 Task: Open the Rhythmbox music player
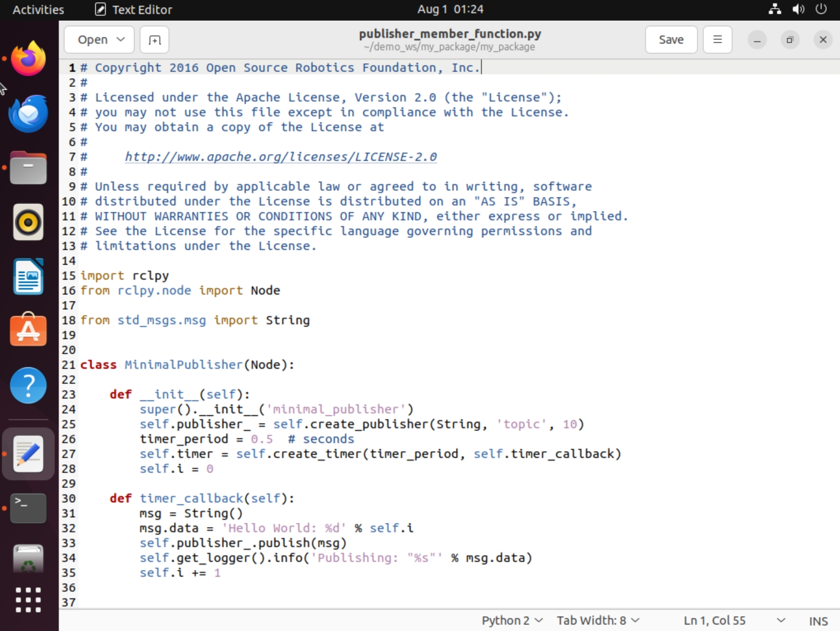(28, 222)
